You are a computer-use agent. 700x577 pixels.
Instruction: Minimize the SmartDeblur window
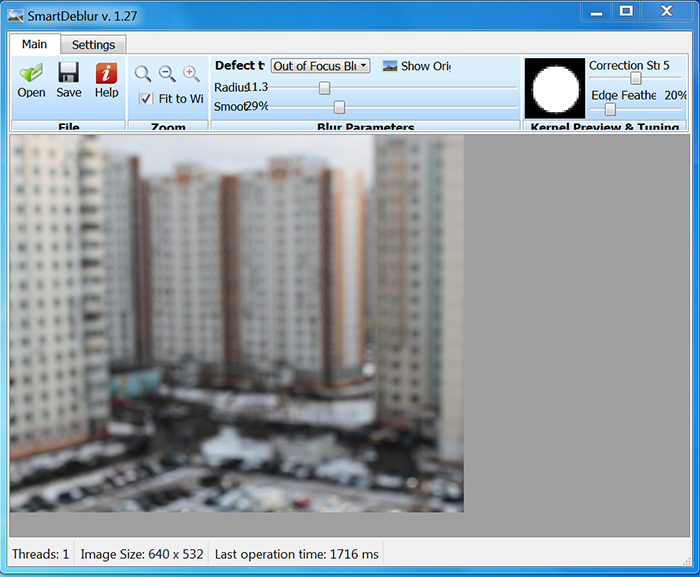(596, 12)
